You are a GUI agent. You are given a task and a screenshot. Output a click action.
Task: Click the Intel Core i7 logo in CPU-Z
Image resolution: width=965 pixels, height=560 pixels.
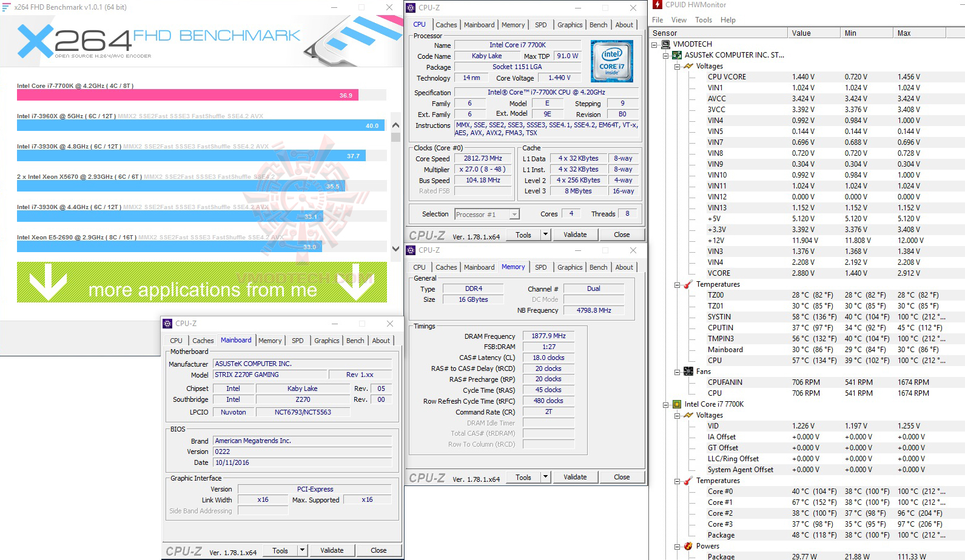click(x=612, y=61)
